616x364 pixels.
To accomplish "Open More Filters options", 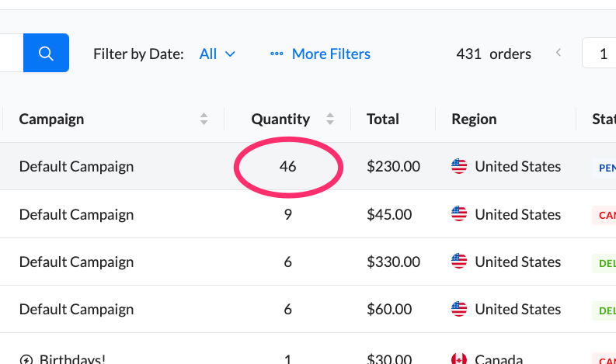I will tap(330, 54).
